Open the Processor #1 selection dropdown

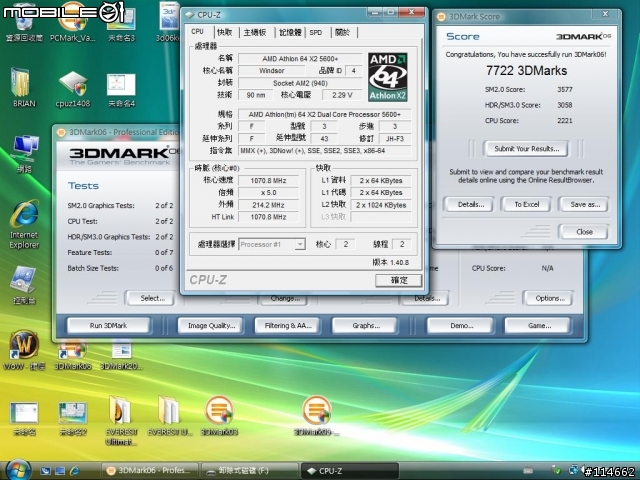[272, 244]
